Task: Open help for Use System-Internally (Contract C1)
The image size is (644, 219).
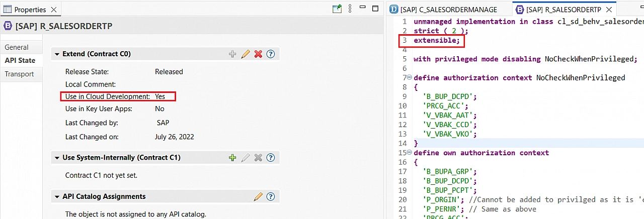Action: coord(271,158)
